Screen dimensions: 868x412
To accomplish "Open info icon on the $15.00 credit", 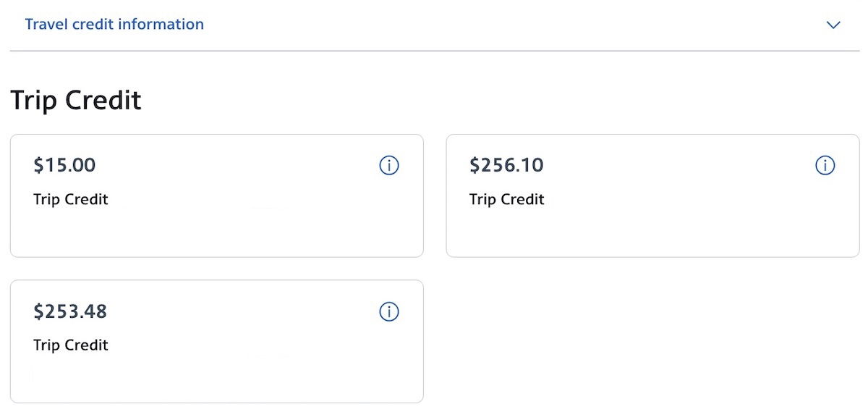I will click(389, 166).
